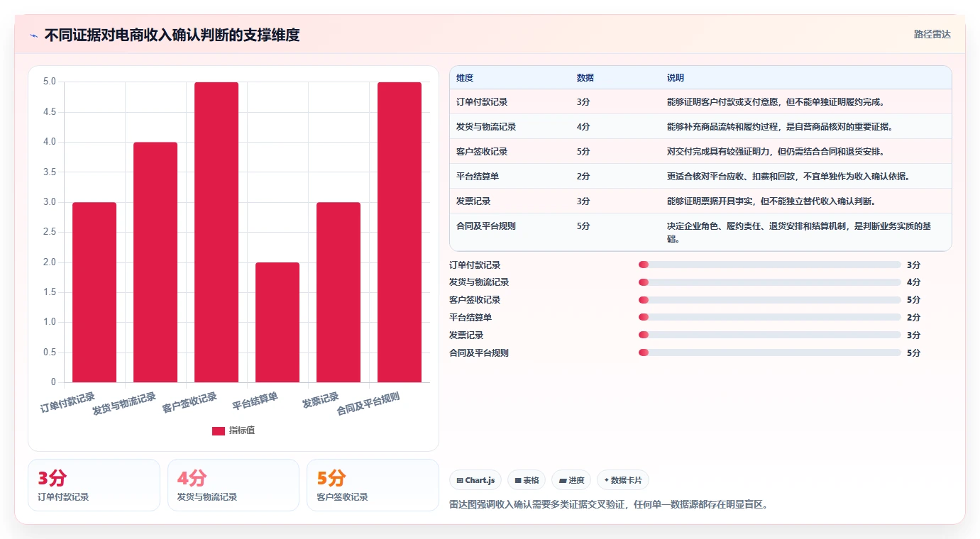980x539 pixels.
Task: Click the 订单付款记录 bar in the chart
Action: [94, 292]
